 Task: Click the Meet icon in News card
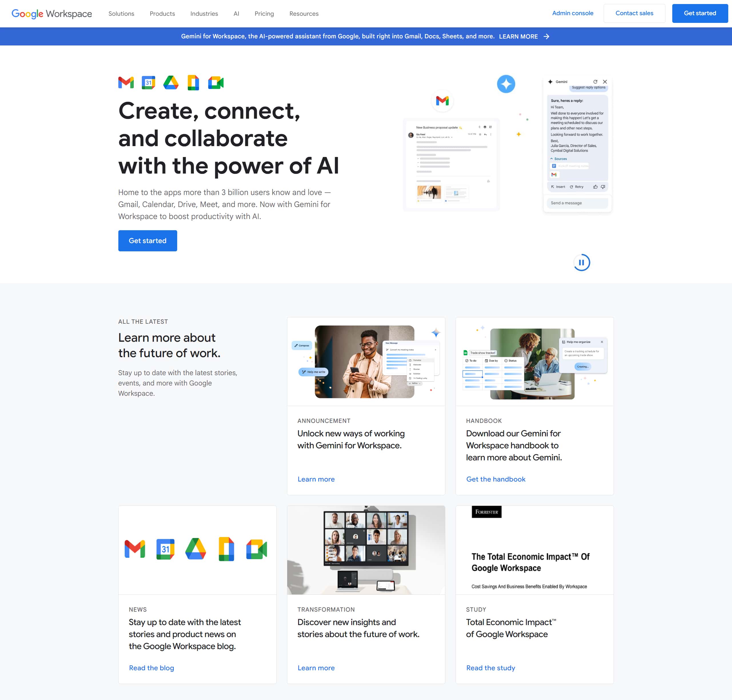(x=257, y=549)
